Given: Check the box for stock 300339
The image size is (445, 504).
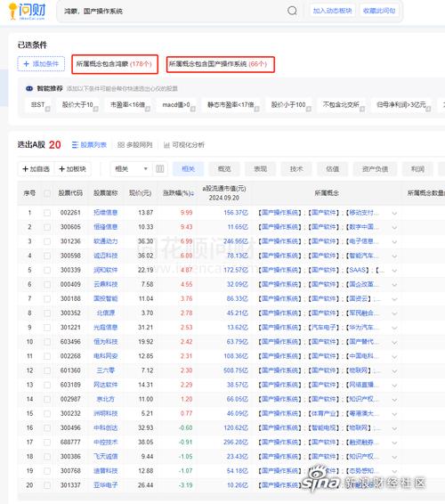Looking at the screenshot, I should click(47, 270).
